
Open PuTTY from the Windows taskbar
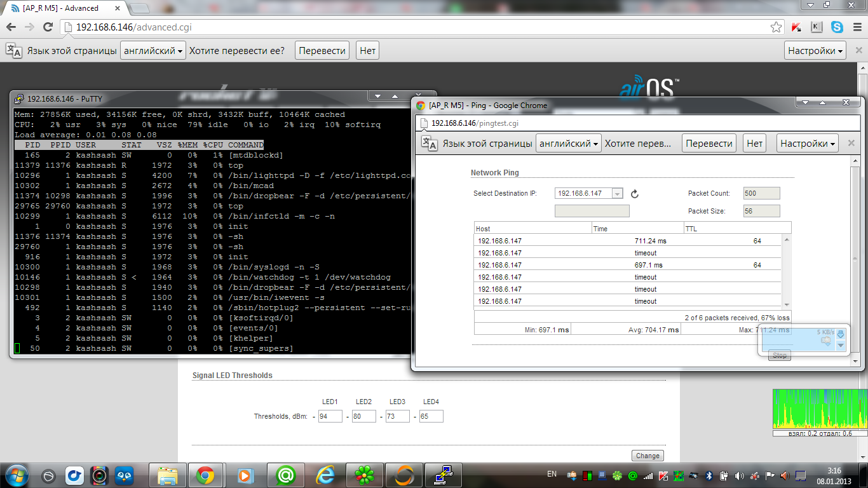[443, 475]
